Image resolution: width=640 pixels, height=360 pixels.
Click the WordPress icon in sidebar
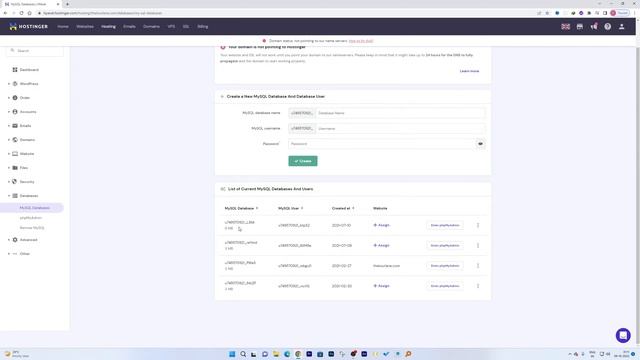point(15,84)
